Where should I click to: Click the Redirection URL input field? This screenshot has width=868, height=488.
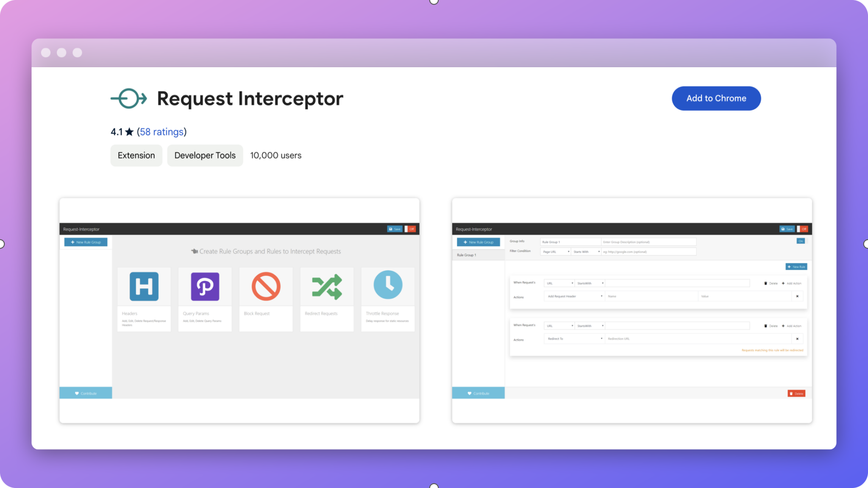(x=698, y=339)
